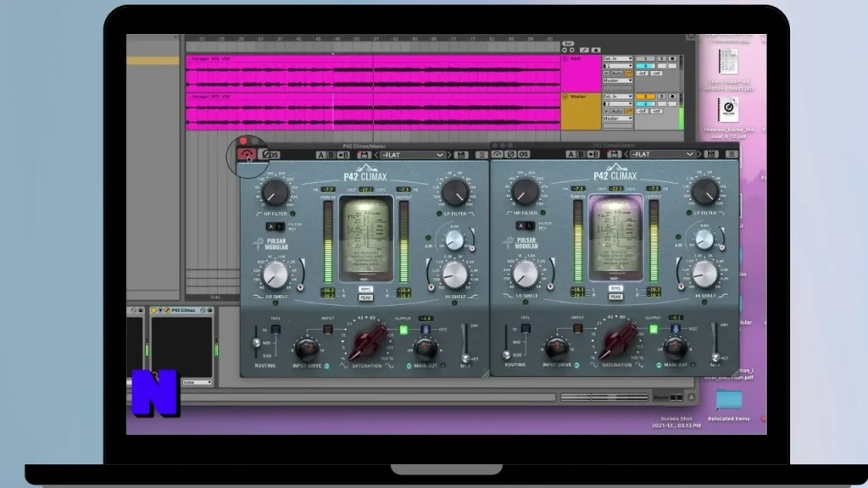
Task: Flip the Filter Rev A switch in left plugin
Action: pyautogui.click(x=270, y=227)
